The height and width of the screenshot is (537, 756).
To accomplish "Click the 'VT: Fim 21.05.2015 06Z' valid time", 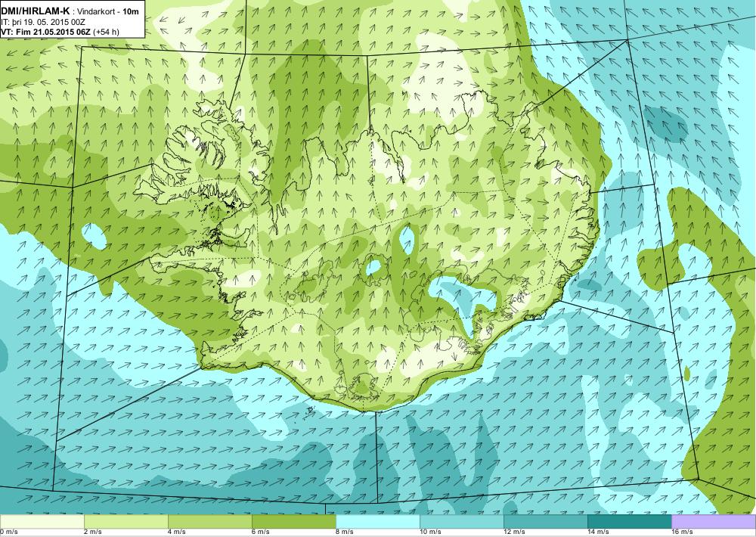I will 45,33.
